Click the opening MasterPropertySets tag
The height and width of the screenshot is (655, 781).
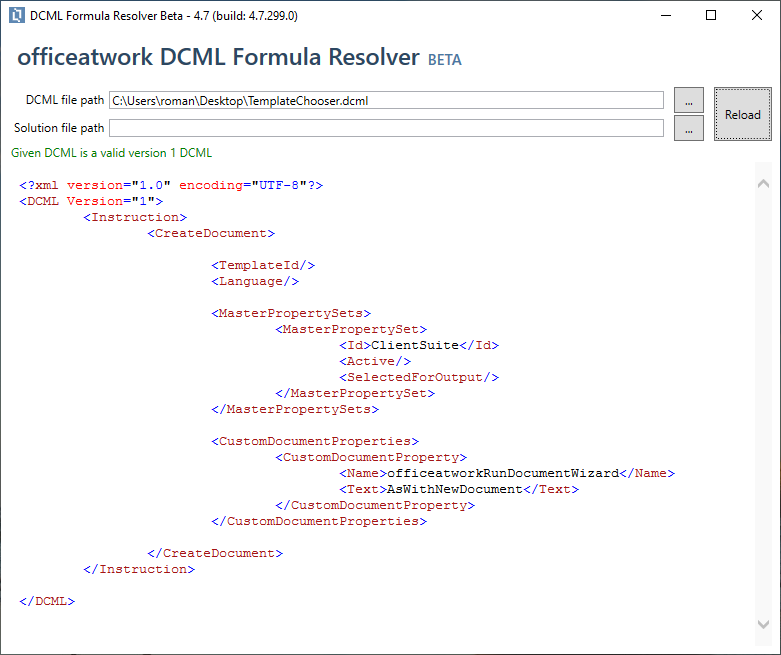(291, 313)
